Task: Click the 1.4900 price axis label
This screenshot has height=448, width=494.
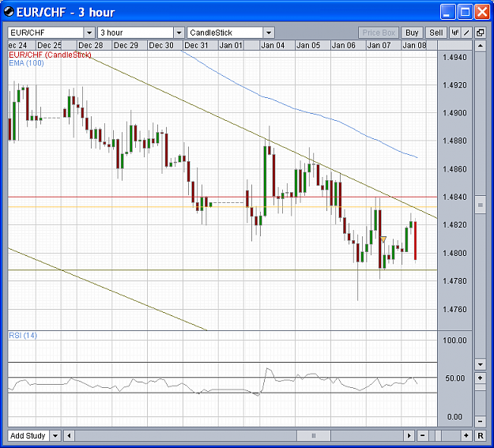Action: pyautogui.click(x=454, y=113)
